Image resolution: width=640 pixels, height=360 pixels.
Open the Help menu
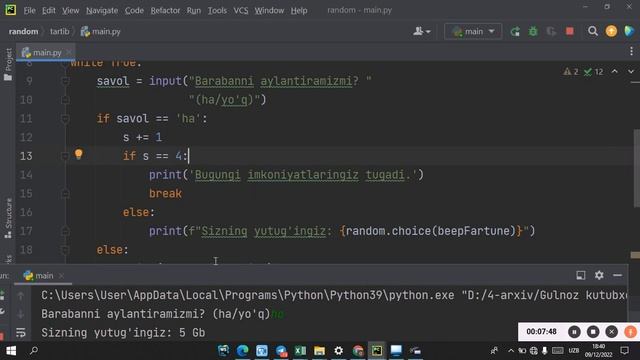(x=299, y=10)
